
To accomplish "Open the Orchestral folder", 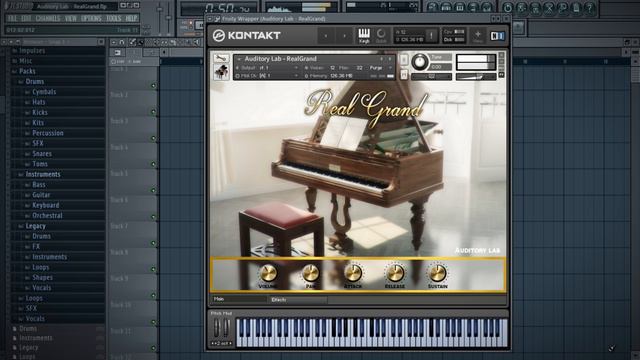I will click(47, 216).
